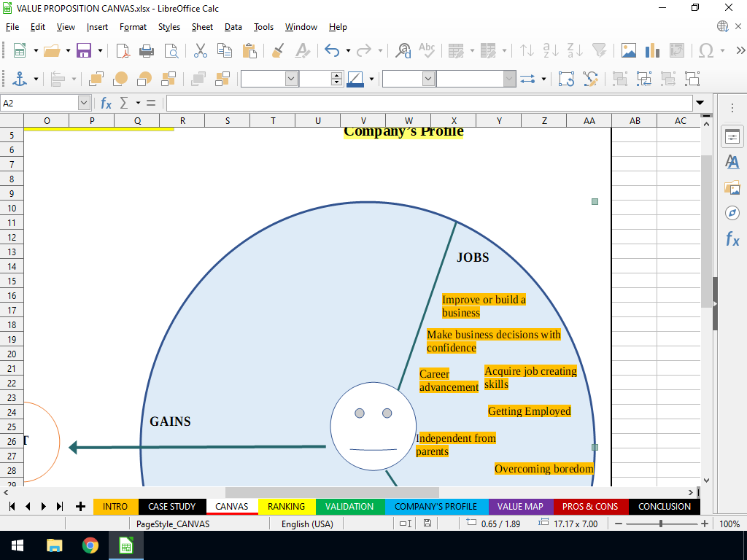The height and width of the screenshot is (560, 747).
Task: Expand the formula bar arrow
Action: click(700, 104)
